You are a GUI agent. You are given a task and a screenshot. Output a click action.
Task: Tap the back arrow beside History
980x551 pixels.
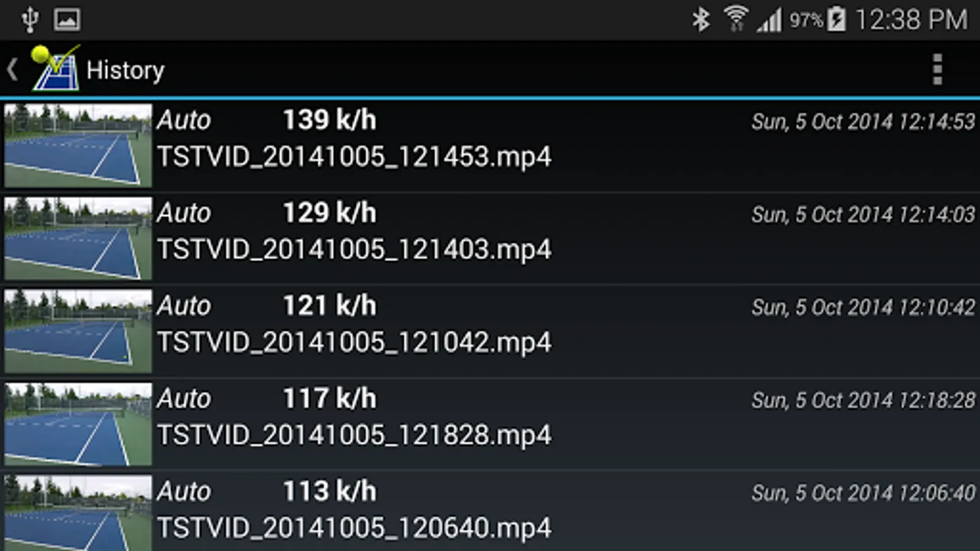(x=12, y=69)
